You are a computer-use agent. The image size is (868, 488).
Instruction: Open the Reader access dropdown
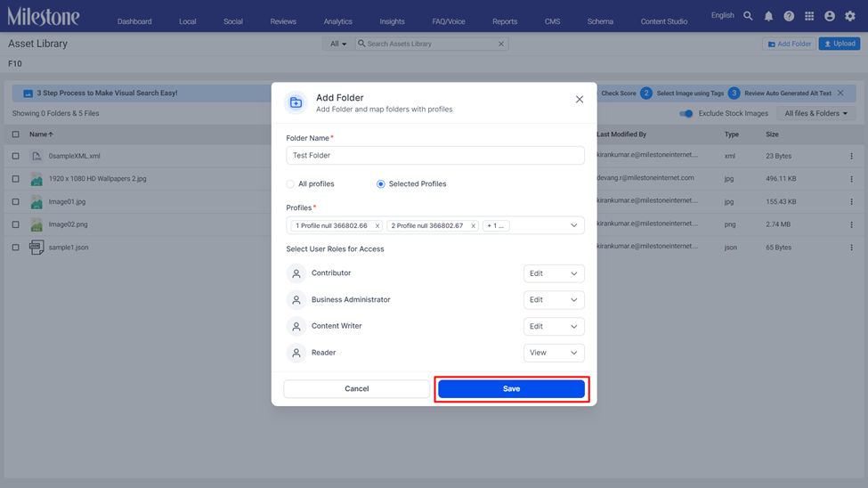tap(554, 353)
